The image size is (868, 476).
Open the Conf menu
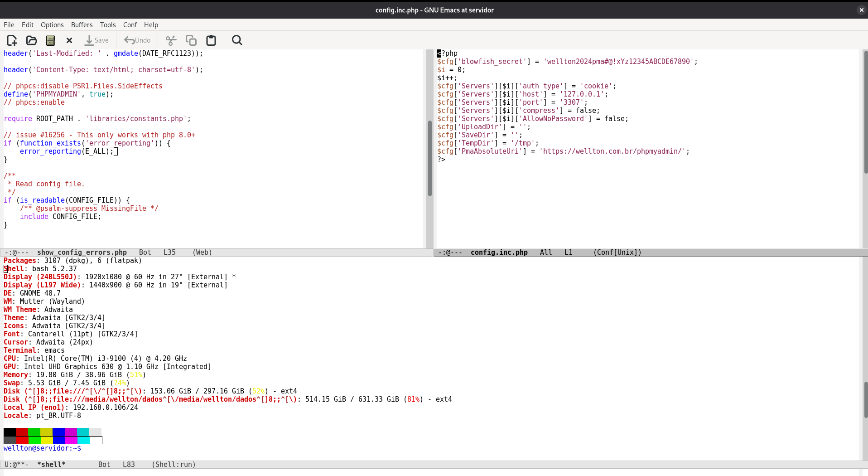click(x=130, y=25)
